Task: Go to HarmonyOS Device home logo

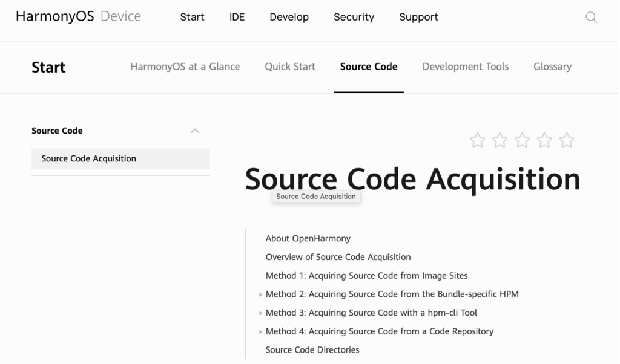Action: pos(78,16)
